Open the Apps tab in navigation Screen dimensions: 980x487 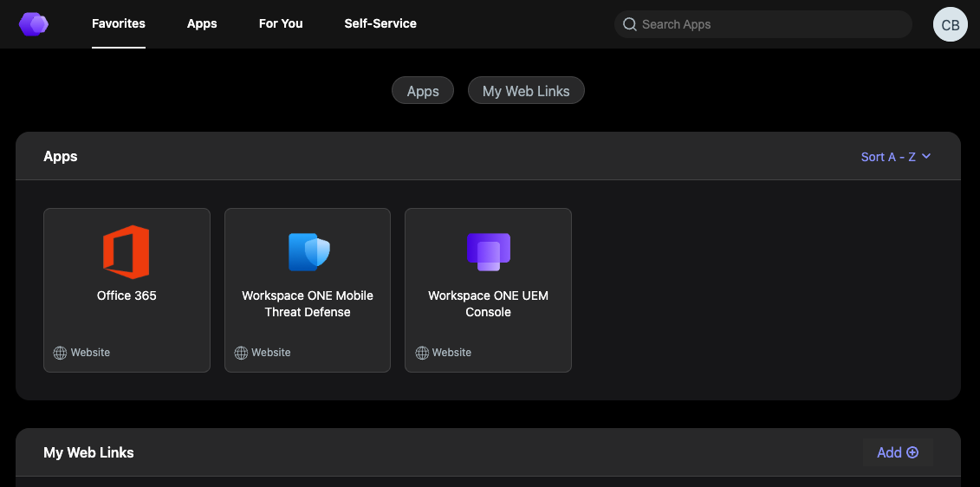pyautogui.click(x=202, y=23)
